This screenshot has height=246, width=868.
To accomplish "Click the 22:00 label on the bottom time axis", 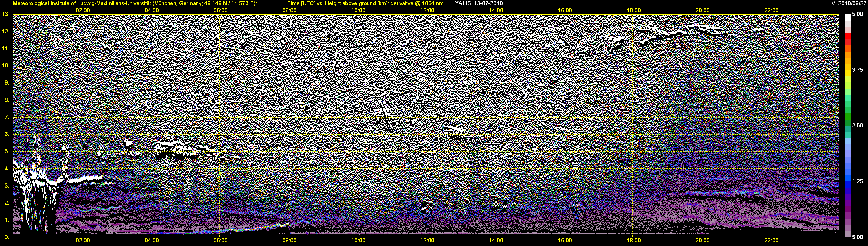I will pos(771,241).
